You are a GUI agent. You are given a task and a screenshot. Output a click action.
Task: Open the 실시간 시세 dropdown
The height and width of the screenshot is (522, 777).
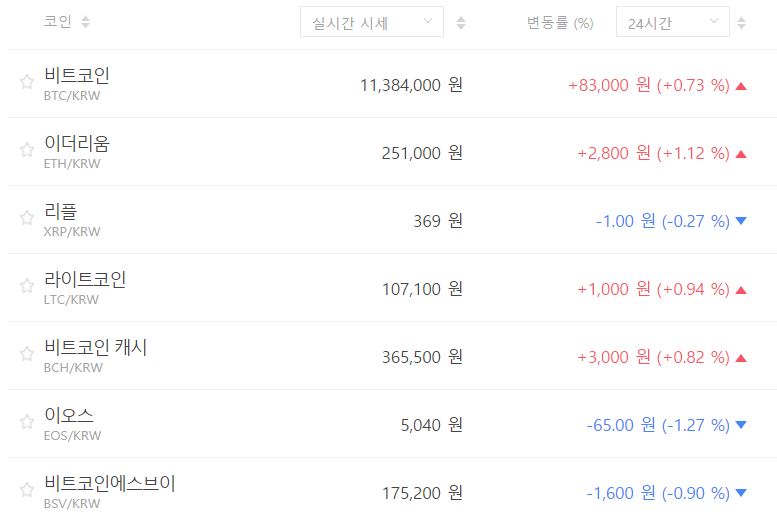click(x=372, y=22)
